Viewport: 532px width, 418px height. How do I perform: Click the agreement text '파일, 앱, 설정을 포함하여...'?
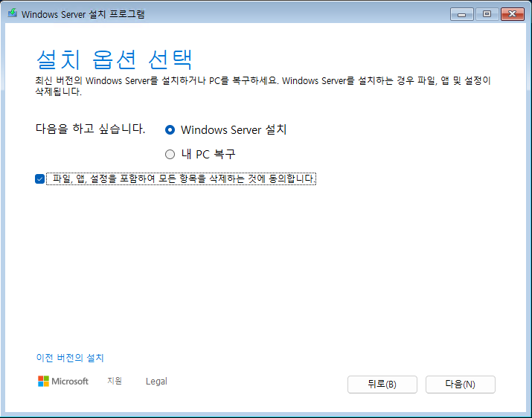(182, 179)
